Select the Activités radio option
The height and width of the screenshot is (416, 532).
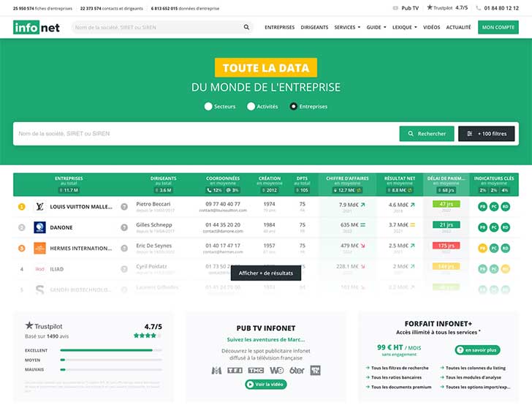[x=251, y=107]
